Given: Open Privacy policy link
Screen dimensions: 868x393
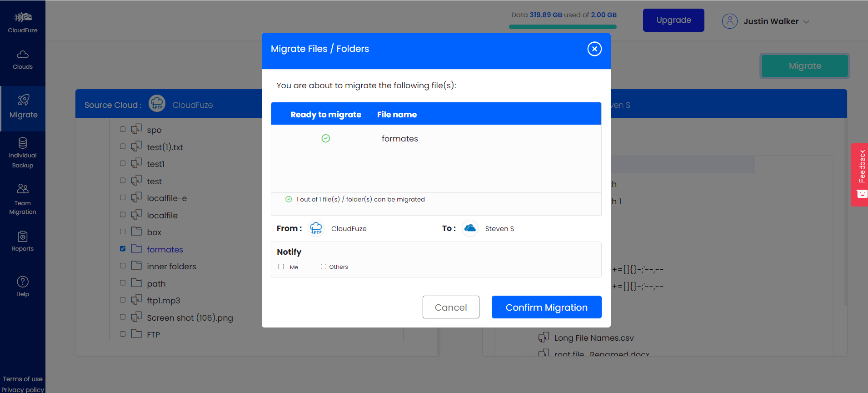Looking at the screenshot, I should pyautogui.click(x=23, y=389).
